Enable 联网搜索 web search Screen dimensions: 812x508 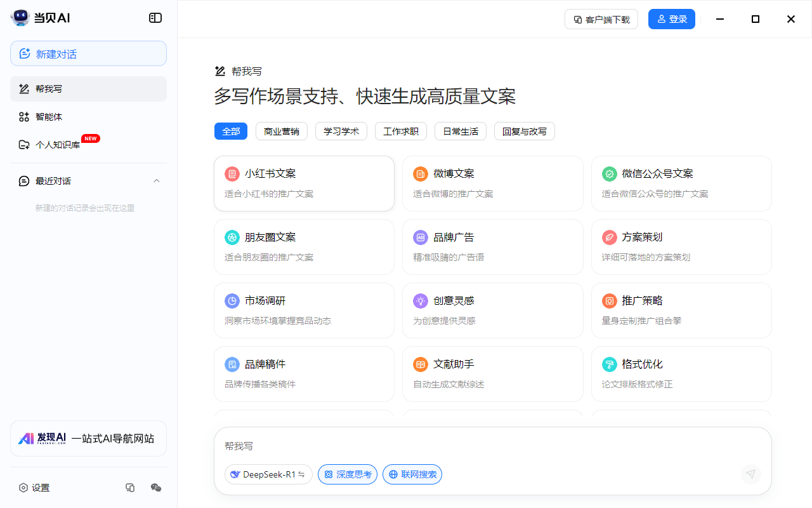[412, 474]
